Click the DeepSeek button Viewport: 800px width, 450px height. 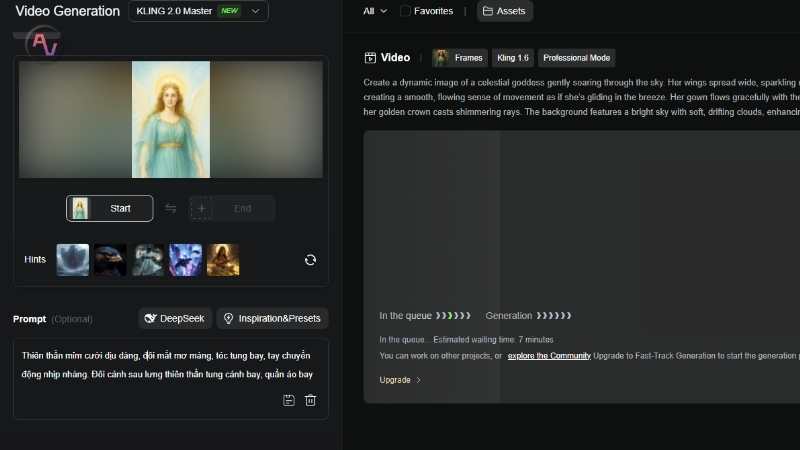pos(175,318)
